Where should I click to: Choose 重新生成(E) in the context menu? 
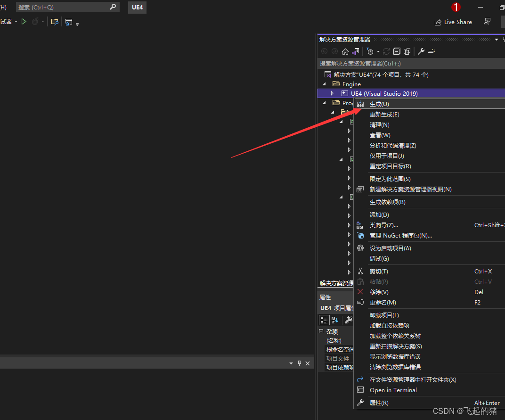[384, 114]
